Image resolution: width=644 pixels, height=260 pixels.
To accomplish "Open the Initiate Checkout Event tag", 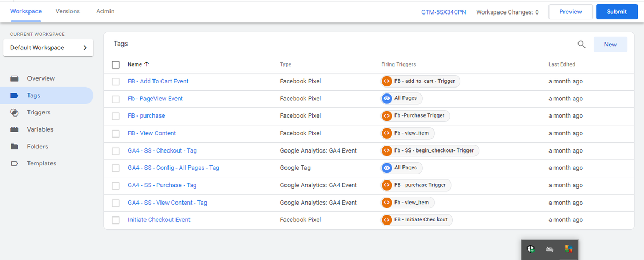I will click(159, 220).
